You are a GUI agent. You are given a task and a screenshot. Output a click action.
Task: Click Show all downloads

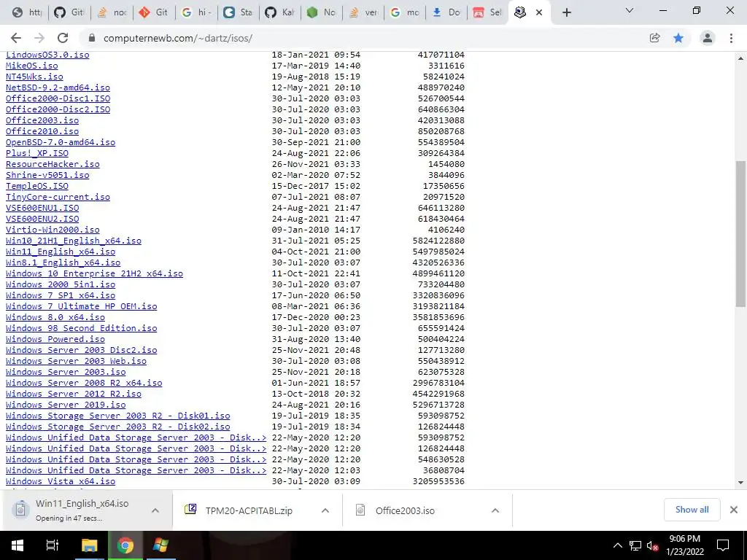692,510
